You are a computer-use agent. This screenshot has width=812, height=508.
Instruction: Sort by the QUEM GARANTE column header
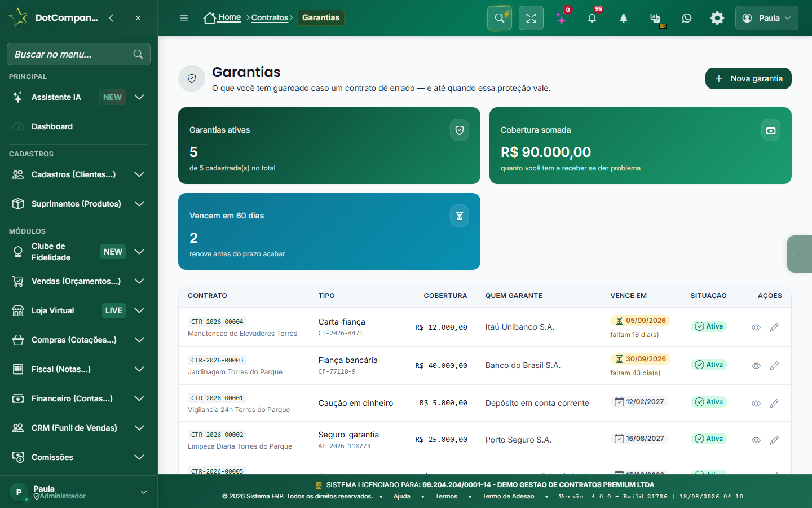point(514,296)
